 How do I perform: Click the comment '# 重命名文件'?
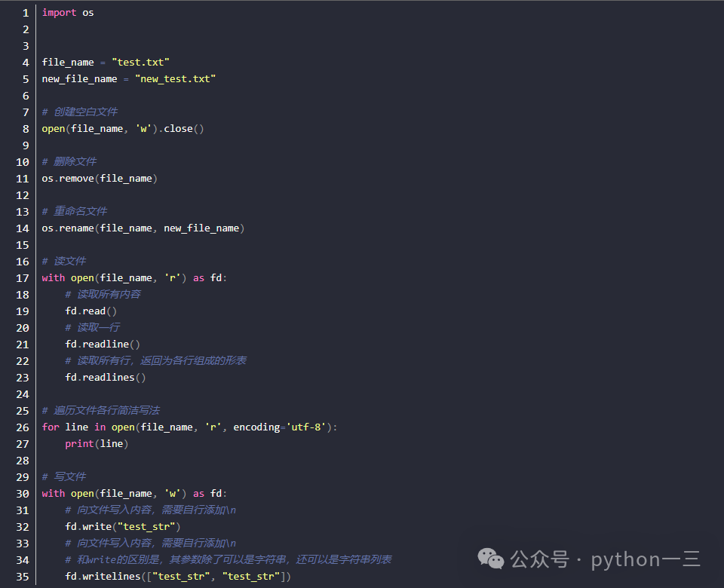coord(75,211)
